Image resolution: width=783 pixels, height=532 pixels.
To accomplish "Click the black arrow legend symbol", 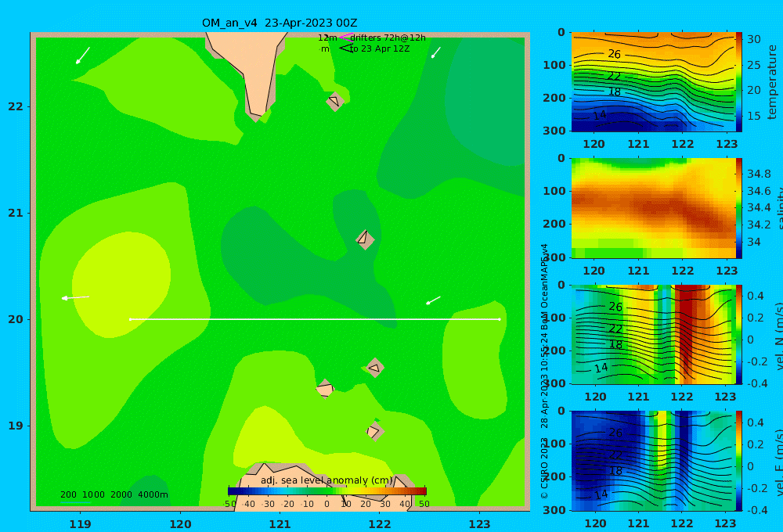I will tap(345, 48).
